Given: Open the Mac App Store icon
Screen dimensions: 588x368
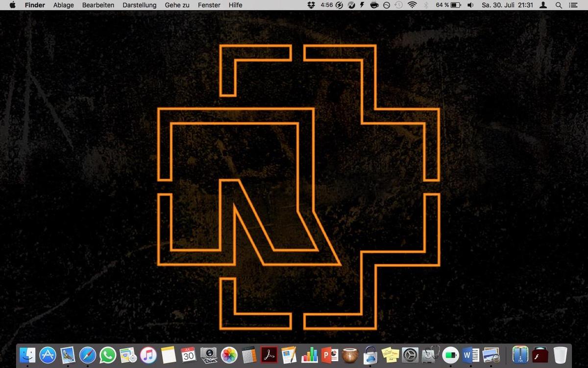Looking at the screenshot, I should pyautogui.click(x=48, y=354).
